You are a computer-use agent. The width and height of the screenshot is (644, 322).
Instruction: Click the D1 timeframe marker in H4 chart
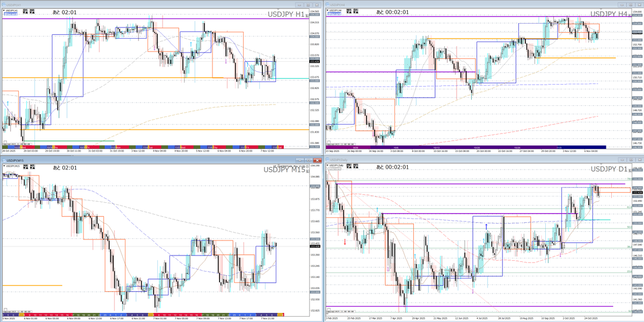356,11
